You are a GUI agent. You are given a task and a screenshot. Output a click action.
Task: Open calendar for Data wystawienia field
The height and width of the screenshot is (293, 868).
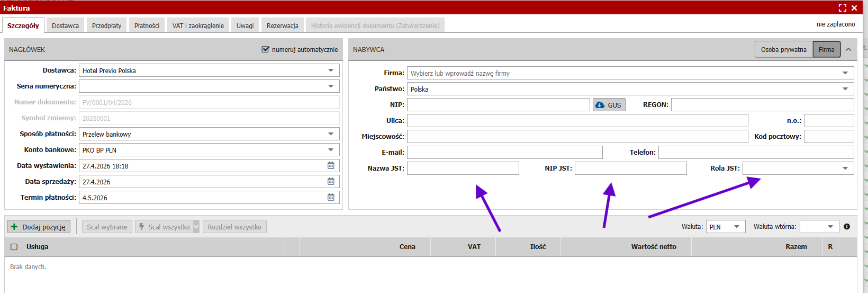pos(331,166)
